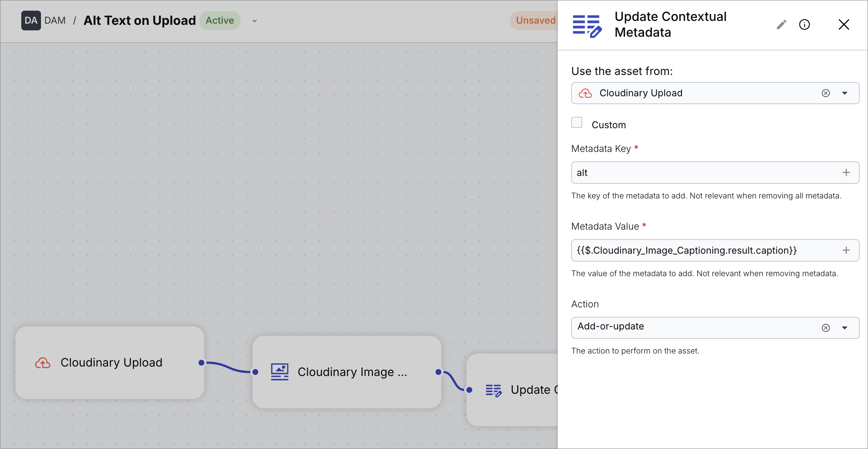The image size is (868, 449).
Task: Click the plus icon in Metadata Value field
Action: [x=846, y=250]
